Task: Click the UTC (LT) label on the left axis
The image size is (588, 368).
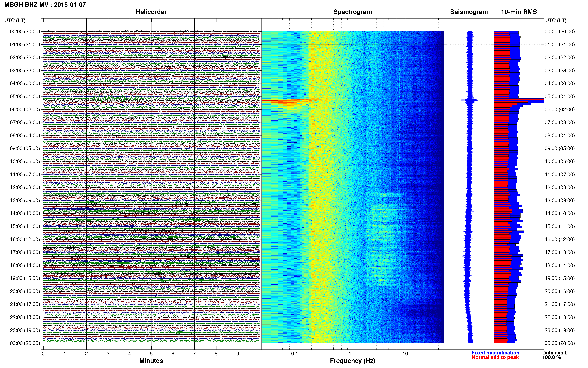Action: point(15,20)
